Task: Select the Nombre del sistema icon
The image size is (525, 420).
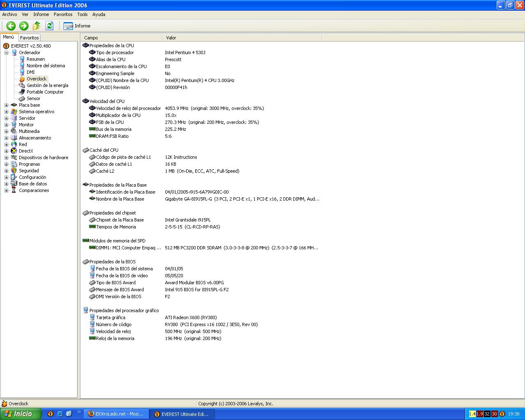Action: point(22,66)
